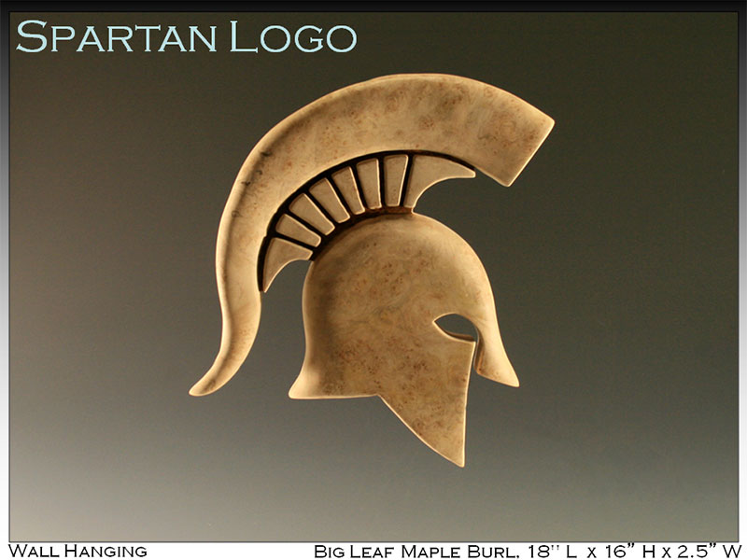The width and height of the screenshot is (747, 560).
Task: Click the "Spartan Logo" title text
Action: click(186, 36)
